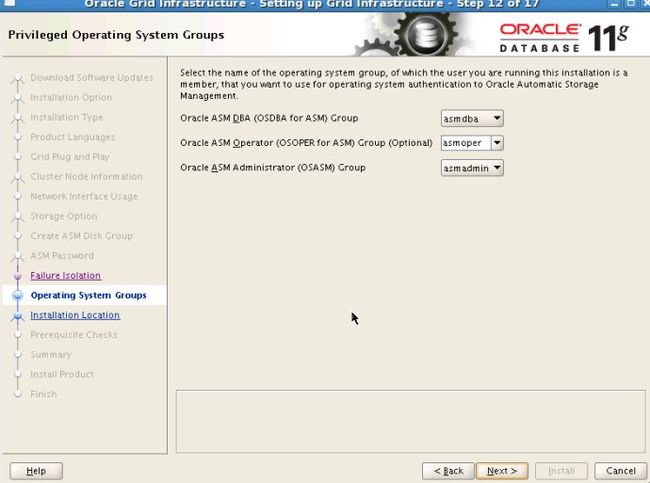Click the Download Software Updates step
Viewport: 650px width, 483px height.
(x=92, y=78)
